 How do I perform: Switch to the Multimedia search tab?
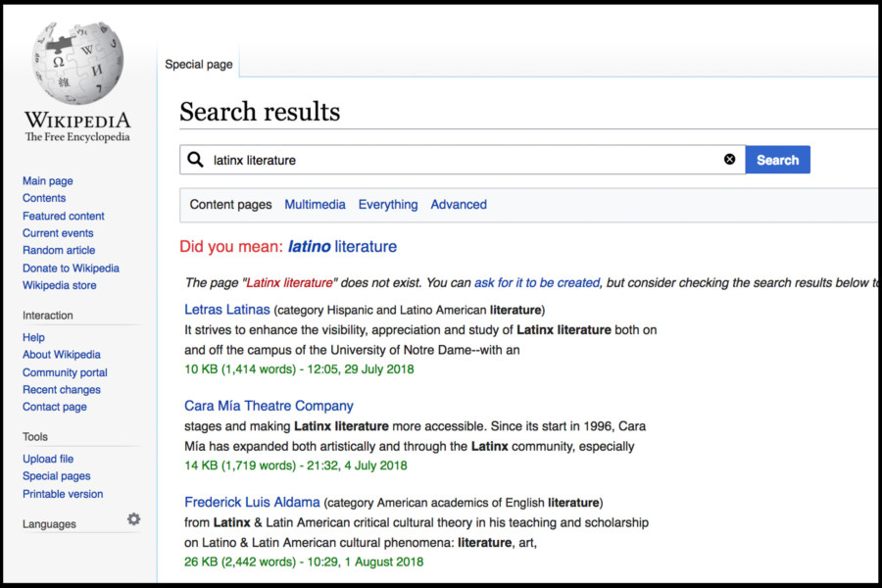click(315, 205)
